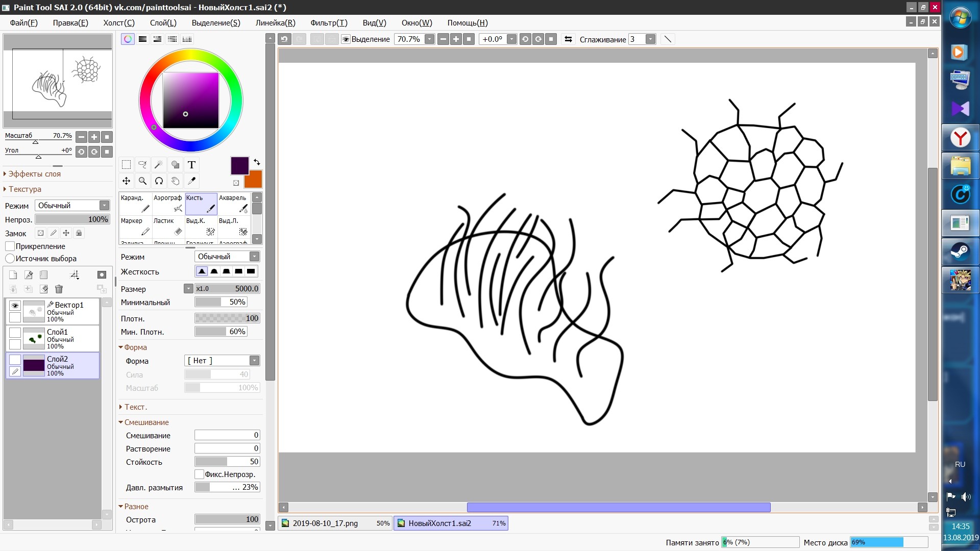Create a new normal layer
This screenshot has height=551, width=980.
coord(13,275)
